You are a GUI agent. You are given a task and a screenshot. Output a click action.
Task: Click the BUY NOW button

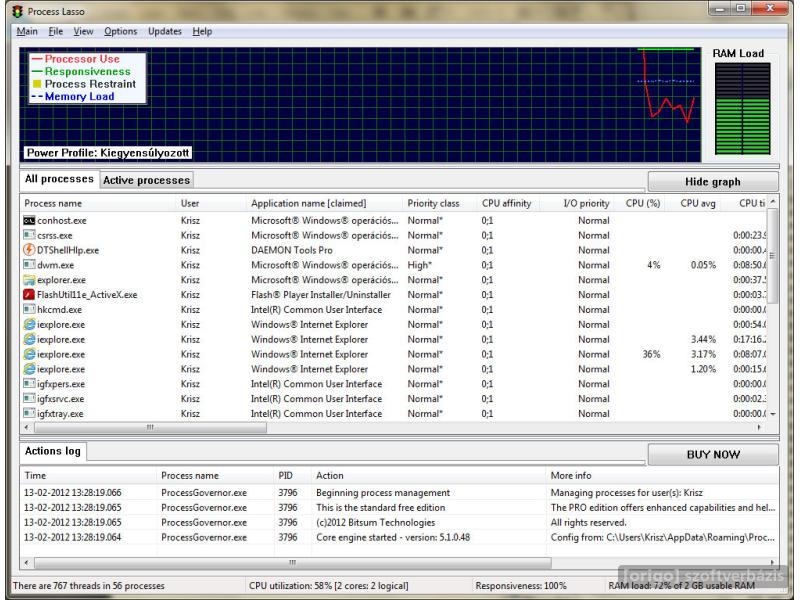[713, 455]
